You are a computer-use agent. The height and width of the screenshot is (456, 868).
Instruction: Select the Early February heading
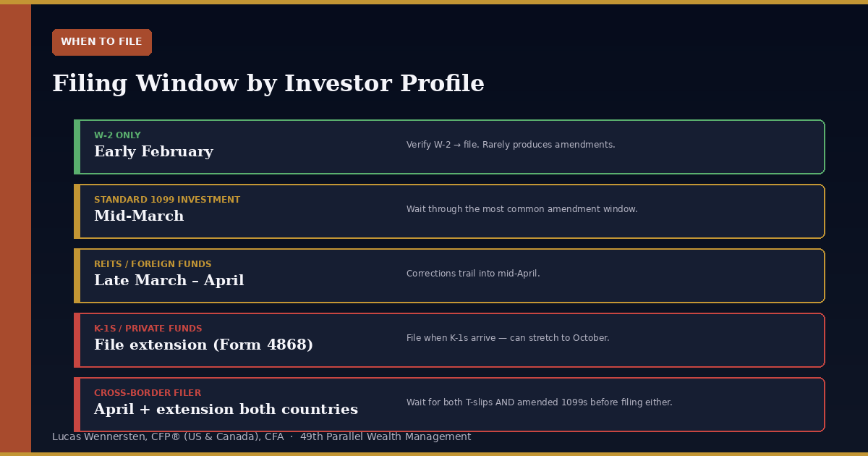coord(153,152)
